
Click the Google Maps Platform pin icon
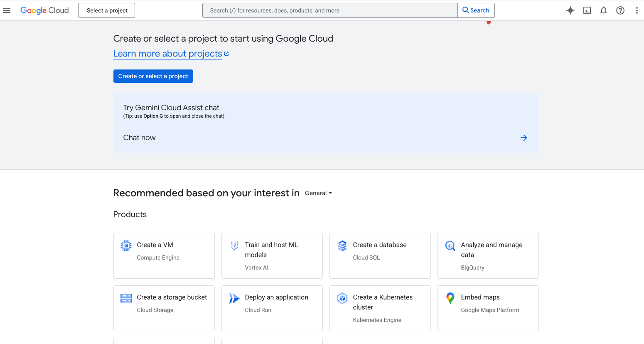(450, 298)
